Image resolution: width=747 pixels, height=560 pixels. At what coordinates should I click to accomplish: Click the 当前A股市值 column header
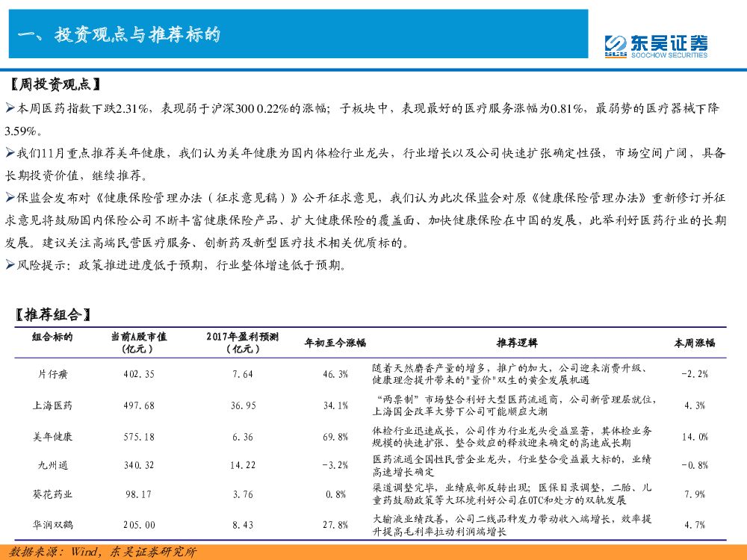(x=139, y=343)
